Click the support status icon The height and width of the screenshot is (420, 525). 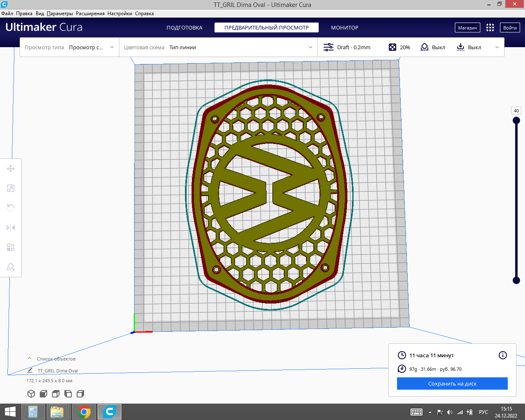pyautogui.click(x=425, y=47)
